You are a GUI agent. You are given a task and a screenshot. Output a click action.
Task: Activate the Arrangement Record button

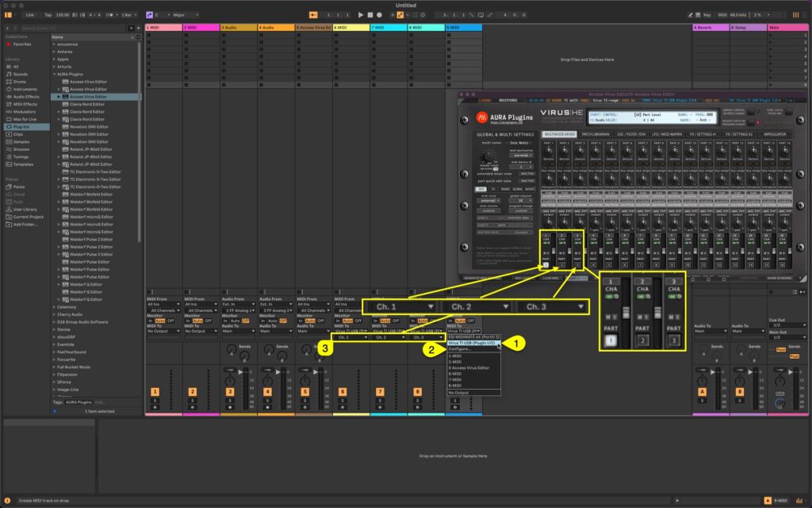point(380,14)
